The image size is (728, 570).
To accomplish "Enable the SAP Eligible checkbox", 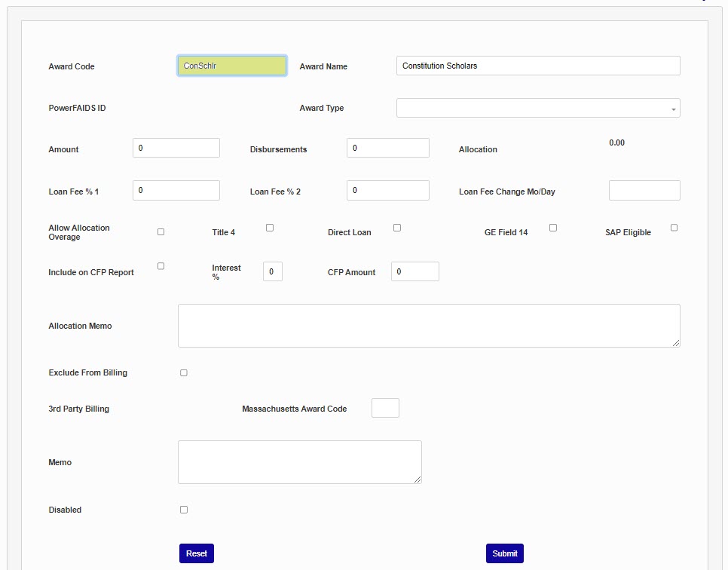I will pyautogui.click(x=674, y=228).
